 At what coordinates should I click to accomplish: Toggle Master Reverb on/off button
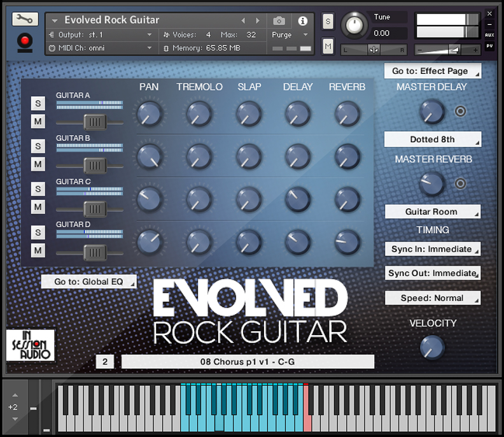(x=460, y=183)
